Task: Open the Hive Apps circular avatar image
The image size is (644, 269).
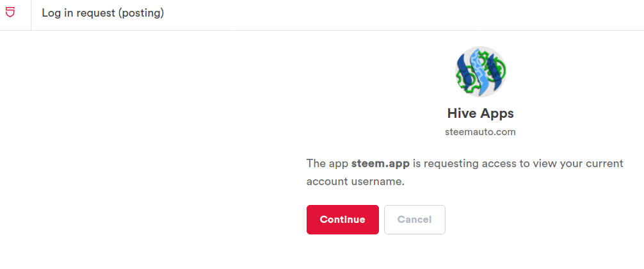Action: coord(481,72)
